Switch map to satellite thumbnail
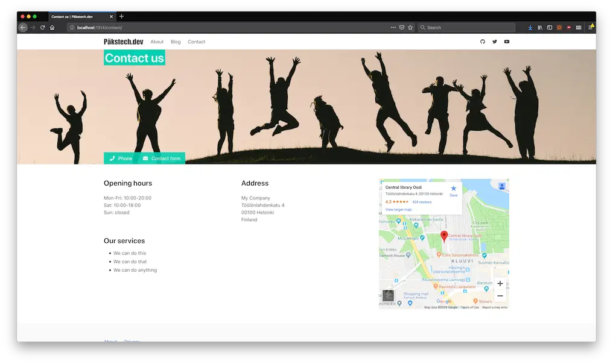The height and width of the screenshot is (364, 613). click(388, 296)
